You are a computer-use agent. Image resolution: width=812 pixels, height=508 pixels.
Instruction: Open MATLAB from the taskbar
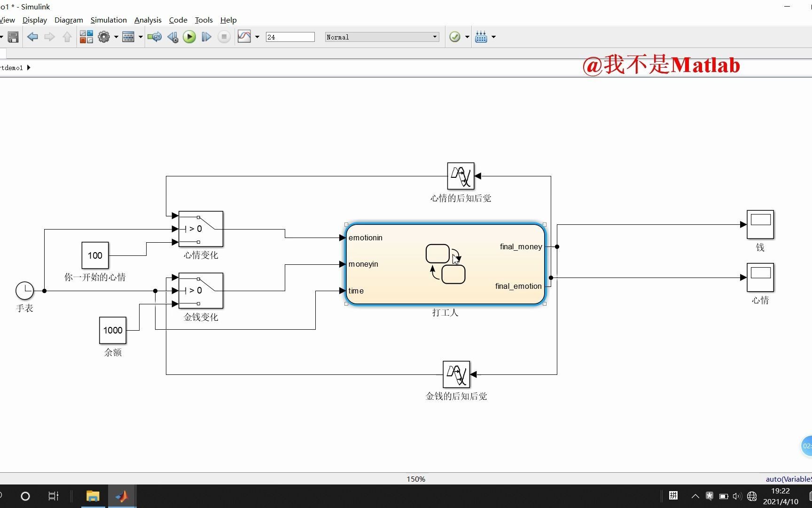(x=122, y=496)
